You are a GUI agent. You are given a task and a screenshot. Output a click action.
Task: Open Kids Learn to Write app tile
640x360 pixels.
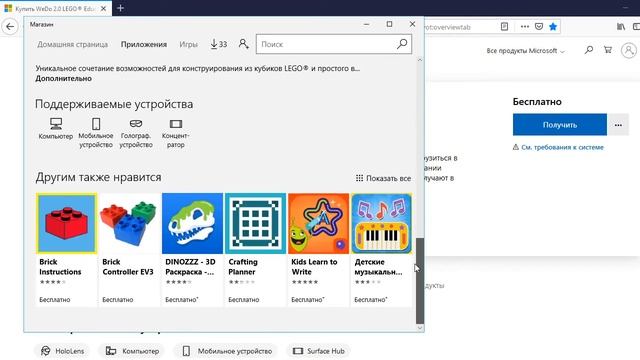pos(318,249)
